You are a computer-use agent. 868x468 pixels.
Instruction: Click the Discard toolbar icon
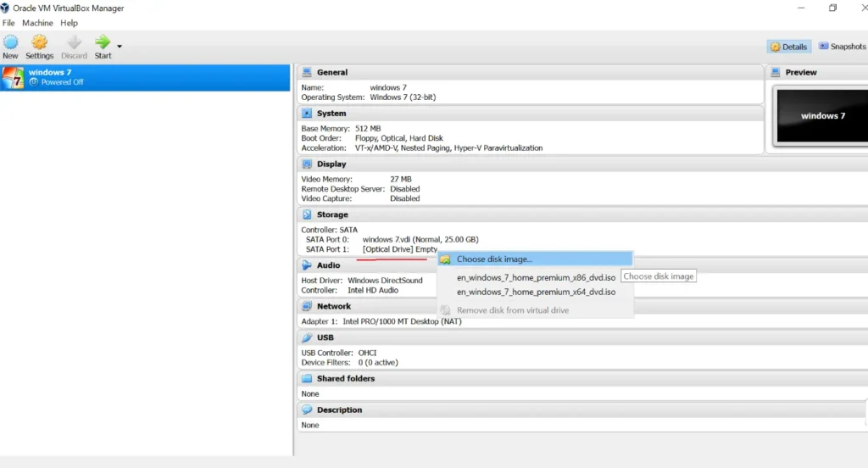pyautogui.click(x=75, y=42)
